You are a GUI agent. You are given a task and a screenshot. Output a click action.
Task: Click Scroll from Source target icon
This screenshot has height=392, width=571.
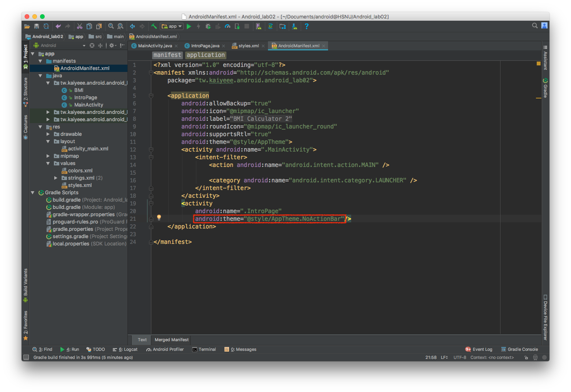92,45
